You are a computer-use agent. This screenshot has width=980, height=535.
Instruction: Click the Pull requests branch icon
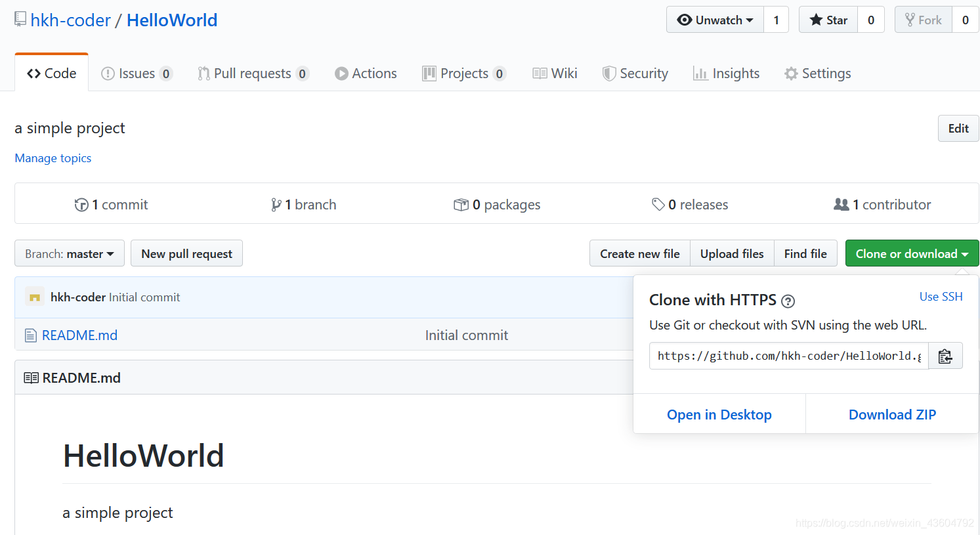[204, 74]
